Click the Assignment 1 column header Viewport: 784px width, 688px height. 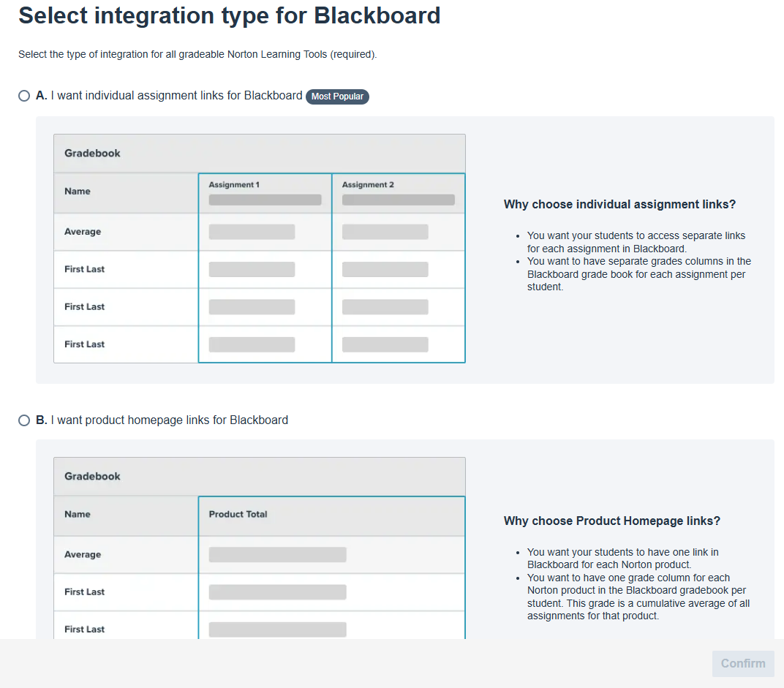[x=233, y=184]
